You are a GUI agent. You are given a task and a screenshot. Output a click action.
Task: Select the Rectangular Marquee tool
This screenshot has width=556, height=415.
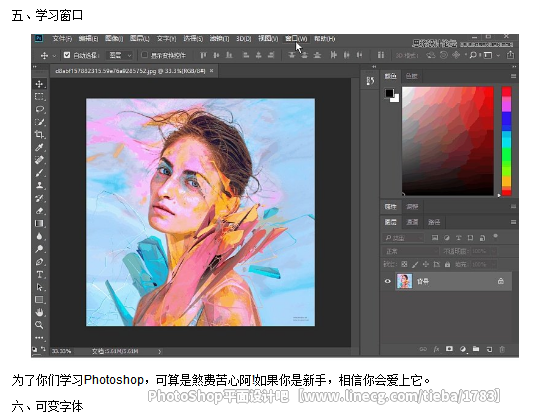[39, 96]
